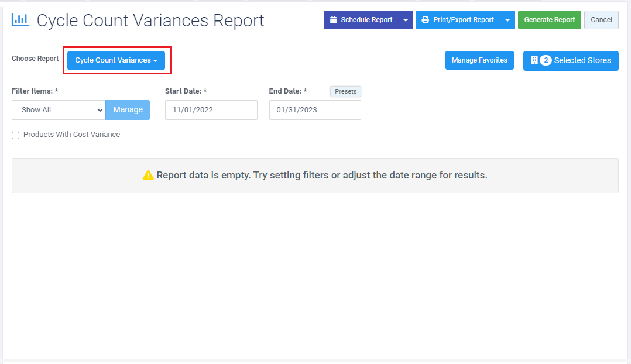Click Start Date field 11/01/2022
Viewport: 631px width, 364px height.
click(211, 110)
